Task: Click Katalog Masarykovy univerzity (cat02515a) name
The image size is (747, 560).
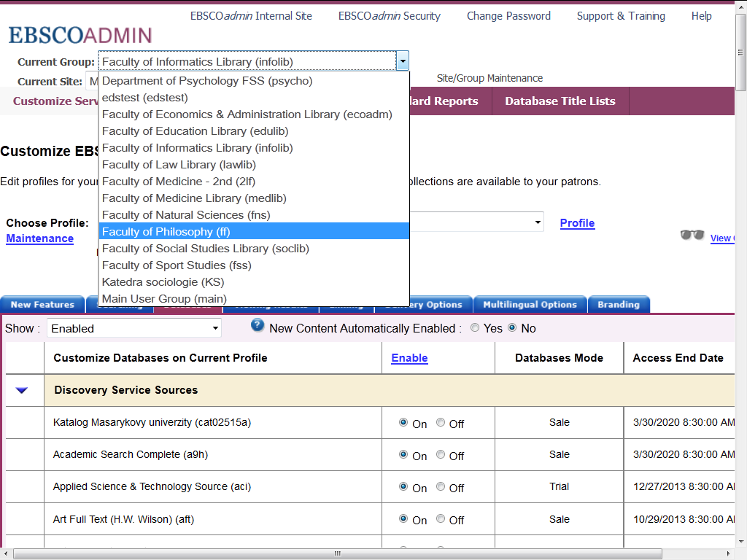Action: 152,422
